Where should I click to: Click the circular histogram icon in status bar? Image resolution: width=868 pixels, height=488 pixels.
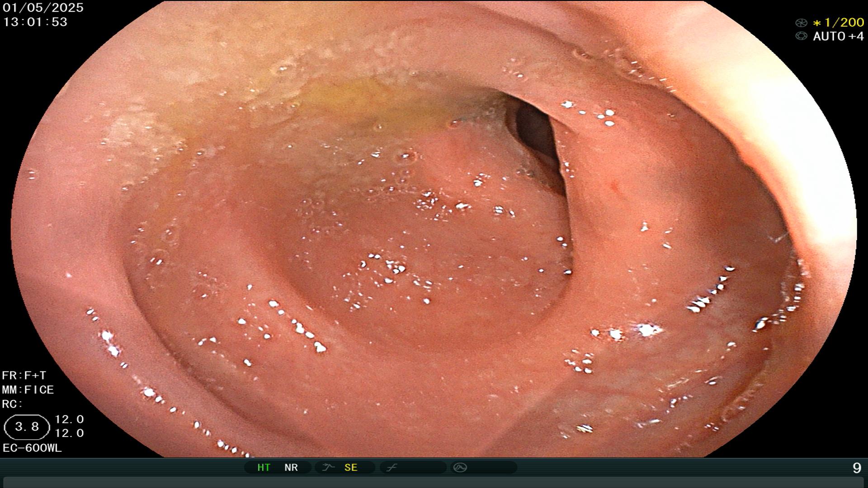[x=460, y=467]
